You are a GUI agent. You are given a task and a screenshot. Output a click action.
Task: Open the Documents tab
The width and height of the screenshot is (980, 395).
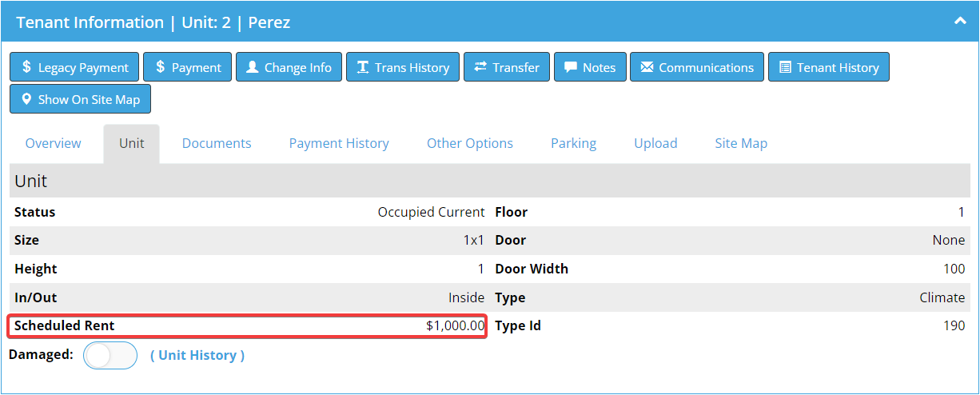point(217,143)
